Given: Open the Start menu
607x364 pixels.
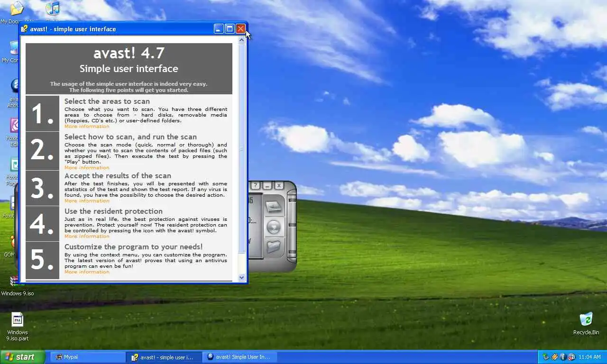Looking at the screenshot, I should 22,357.
